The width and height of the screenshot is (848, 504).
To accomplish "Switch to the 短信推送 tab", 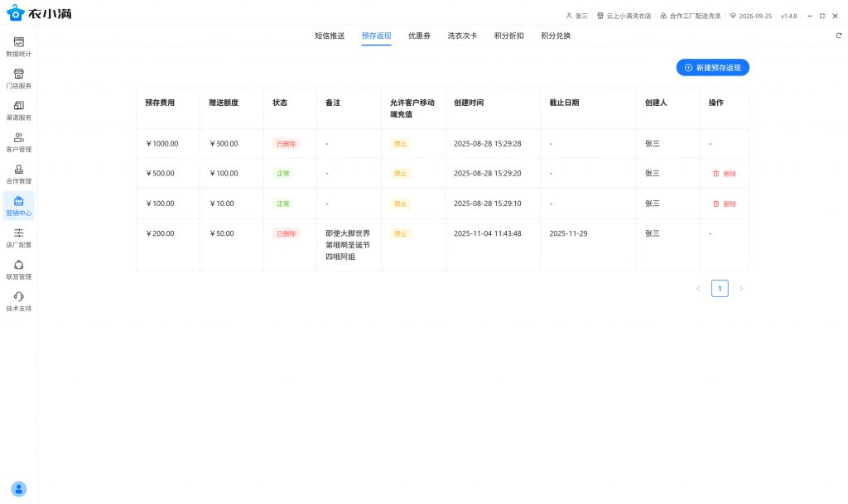I will pos(330,36).
